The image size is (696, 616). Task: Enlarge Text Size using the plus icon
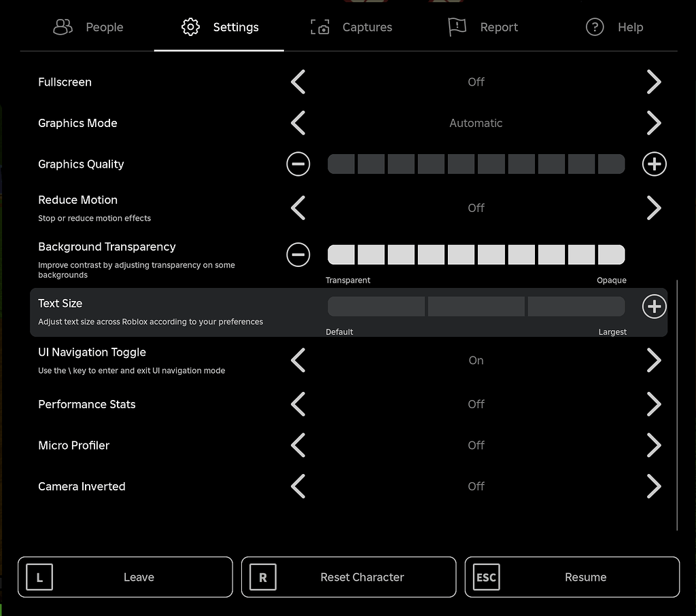tap(654, 306)
